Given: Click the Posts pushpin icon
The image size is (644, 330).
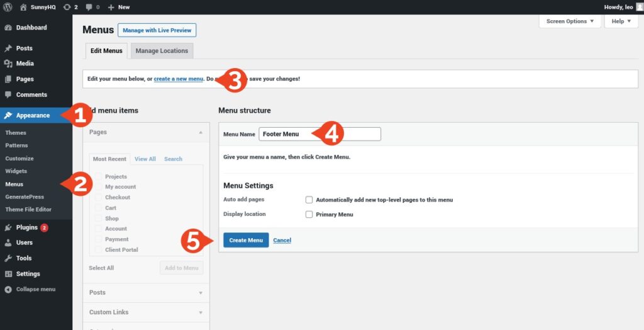Looking at the screenshot, I should pos(8,48).
